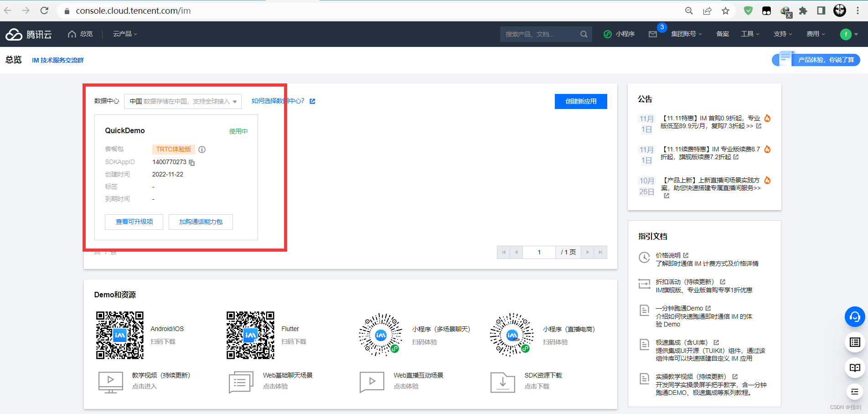This screenshot has width=868, height=414.
Task: Open the 小程序 entry in top bar
Action: click(619, 34)
